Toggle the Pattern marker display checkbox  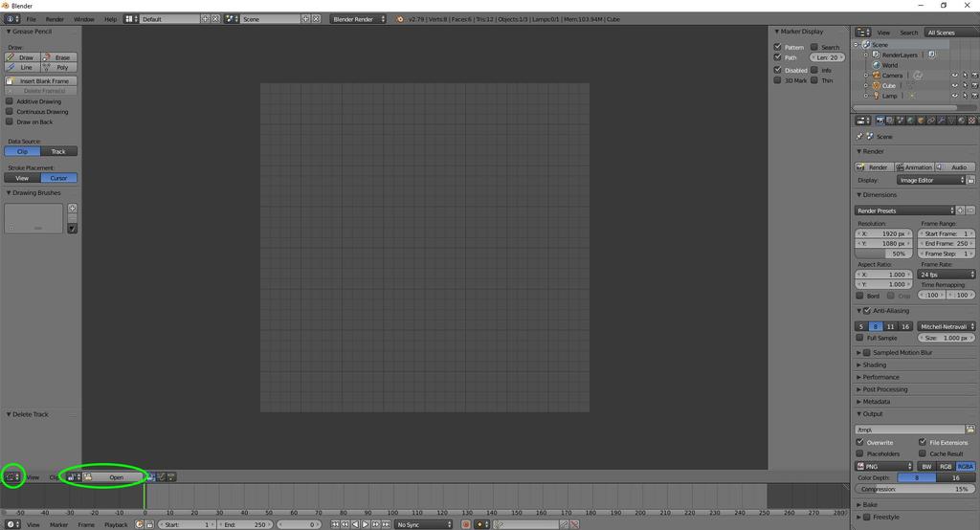point(777,47)
